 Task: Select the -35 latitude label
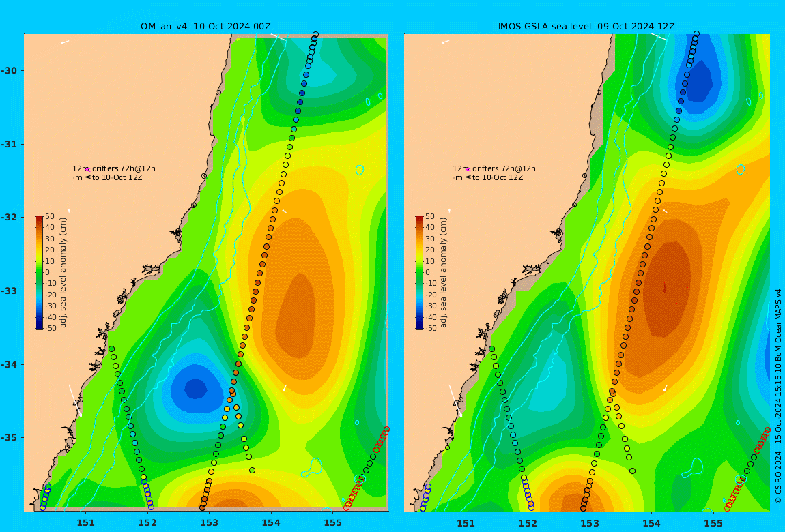[x=9, y=437]
